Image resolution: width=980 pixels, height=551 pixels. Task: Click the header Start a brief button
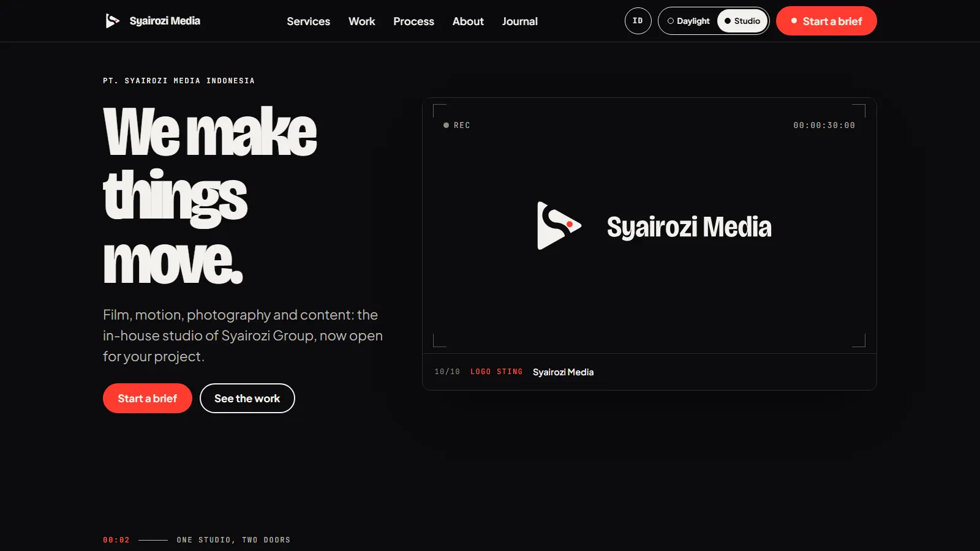coord(826,21)
